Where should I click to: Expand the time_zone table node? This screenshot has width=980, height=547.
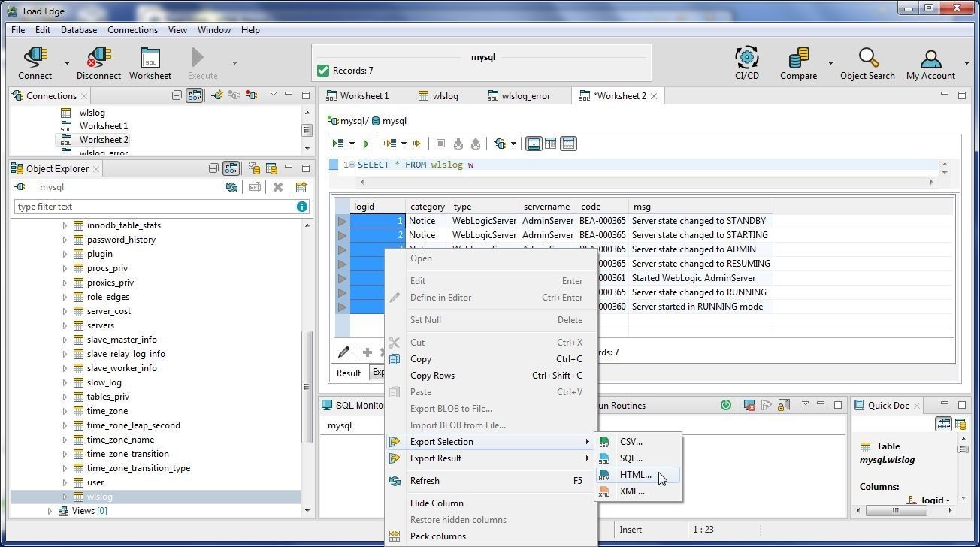65,411
